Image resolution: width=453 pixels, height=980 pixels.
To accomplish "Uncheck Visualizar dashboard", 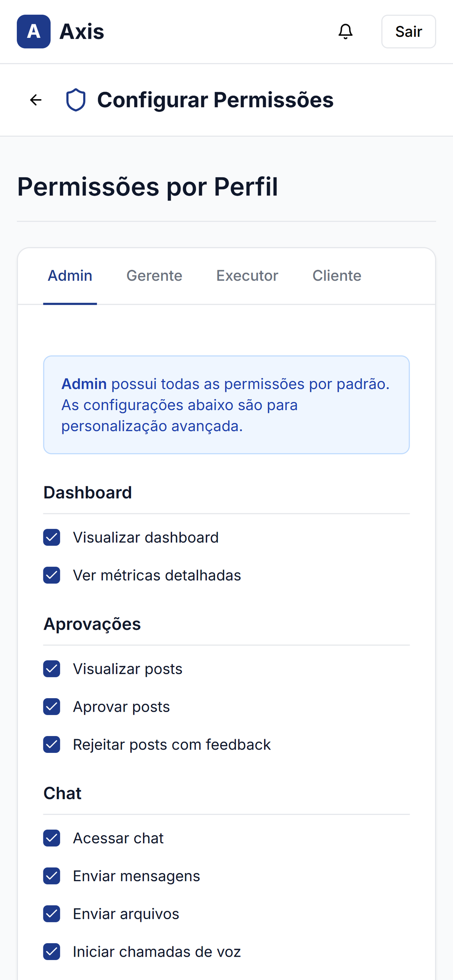I will coord(52,537).
